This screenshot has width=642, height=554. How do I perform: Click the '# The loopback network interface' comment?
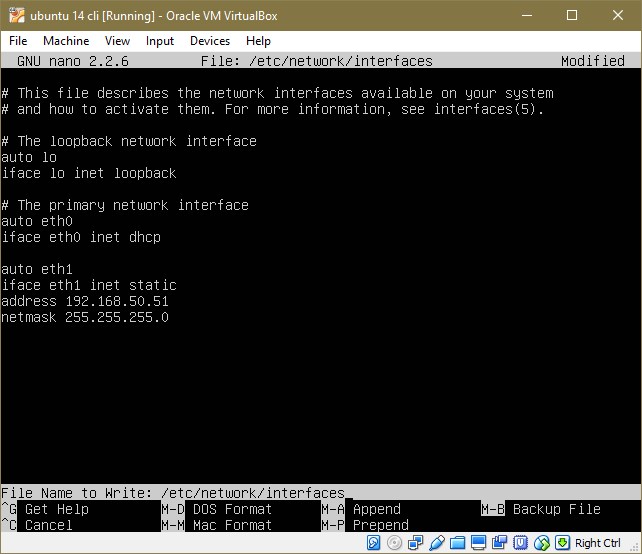(x=129, y=141)
